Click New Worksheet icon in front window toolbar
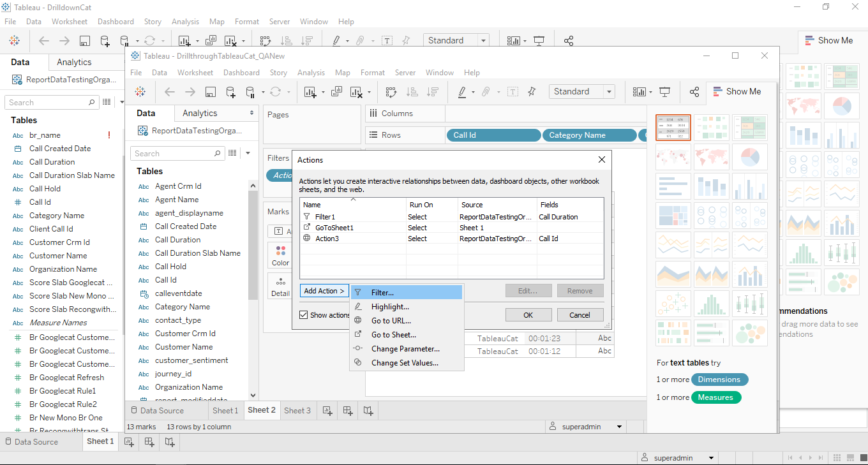Image resolution: width=868 pixels, height=465 pixels. click(310, 92)
